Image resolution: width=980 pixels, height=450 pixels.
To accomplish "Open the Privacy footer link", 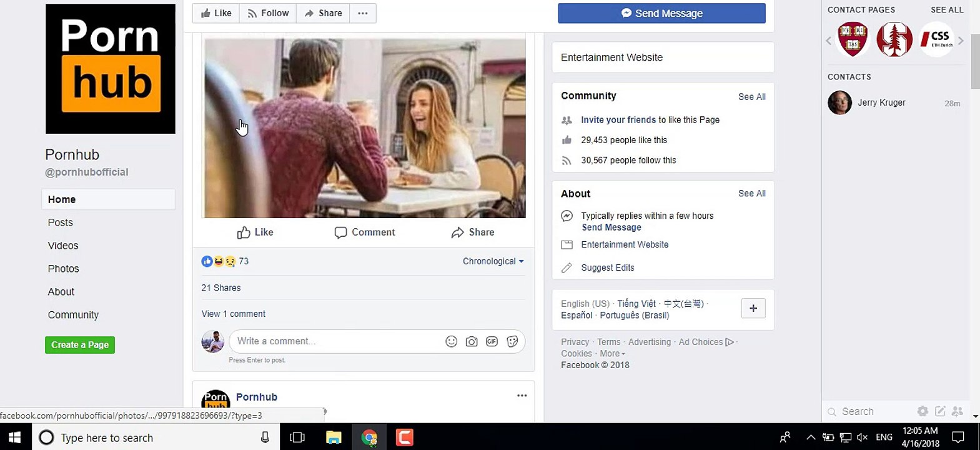I will (x=575, y=342).
